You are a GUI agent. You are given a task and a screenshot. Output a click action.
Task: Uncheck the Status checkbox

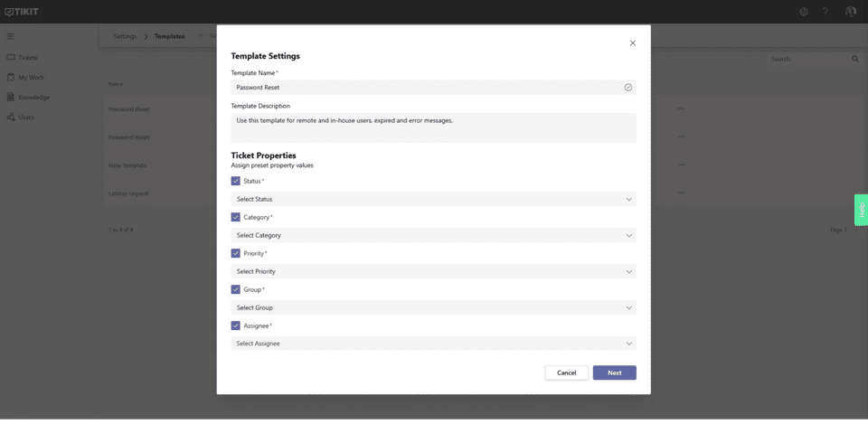coord(236,181)
